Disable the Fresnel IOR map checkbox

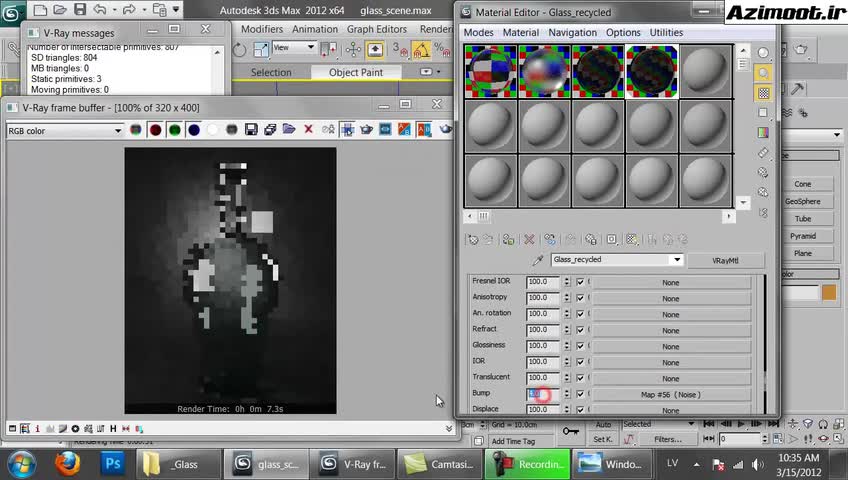point(580,282)
